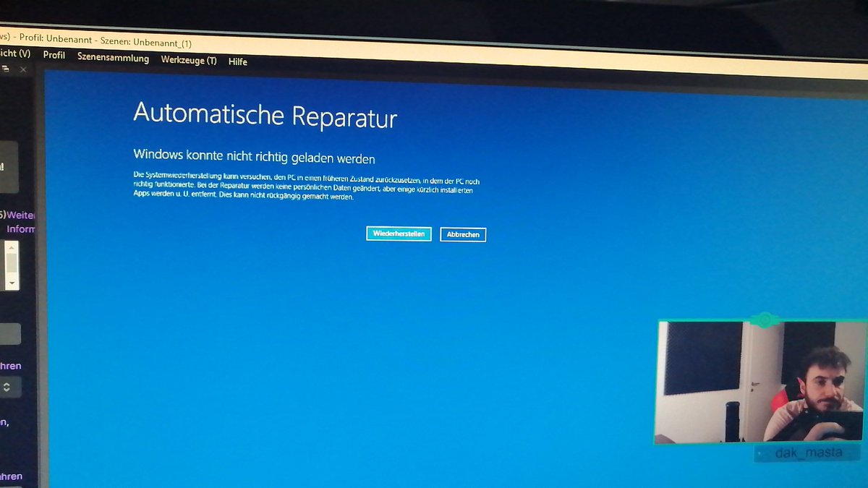Click the purple link ending in 'hren' at bottom left
868x488 pixels.
point(9,477)
